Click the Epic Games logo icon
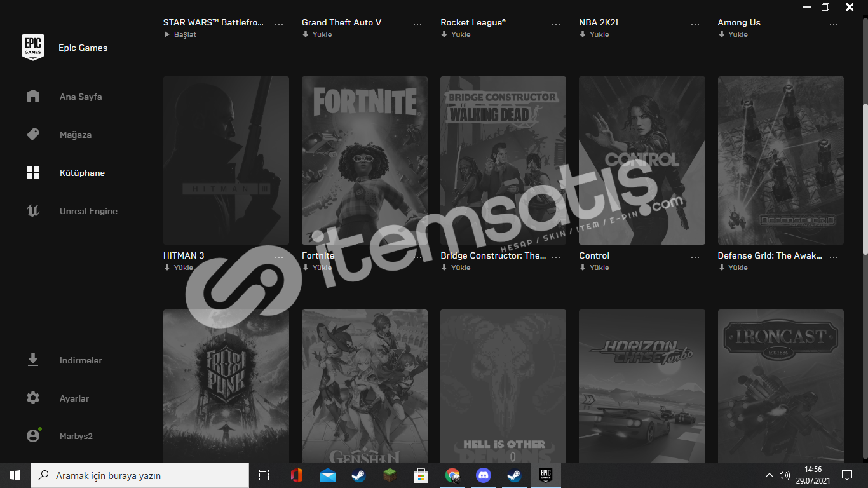This screenshot has height=488, width=868. (x=33, y=48)
